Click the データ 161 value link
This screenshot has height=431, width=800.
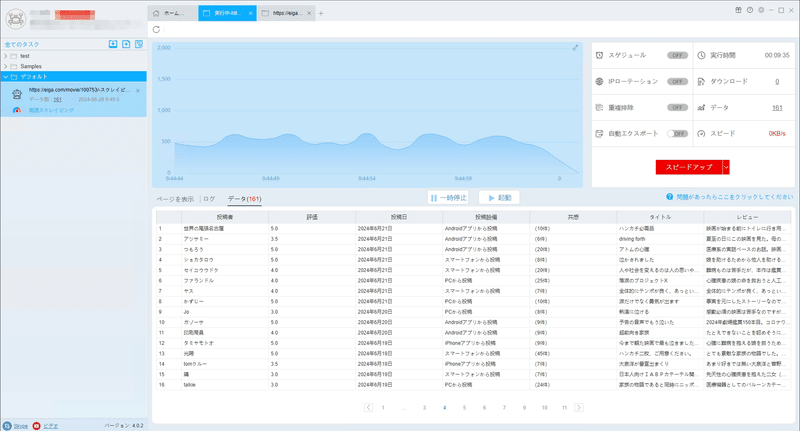777,108
